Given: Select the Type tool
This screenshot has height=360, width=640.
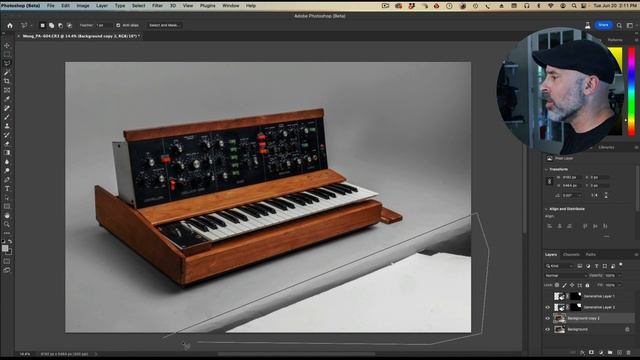Looking at the screenshot, I should pos(7,189).
